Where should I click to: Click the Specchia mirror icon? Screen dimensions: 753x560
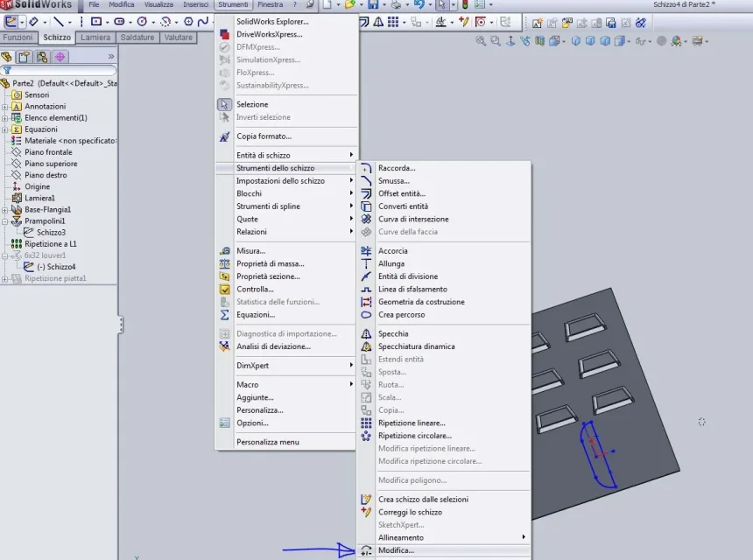point(366,334)
